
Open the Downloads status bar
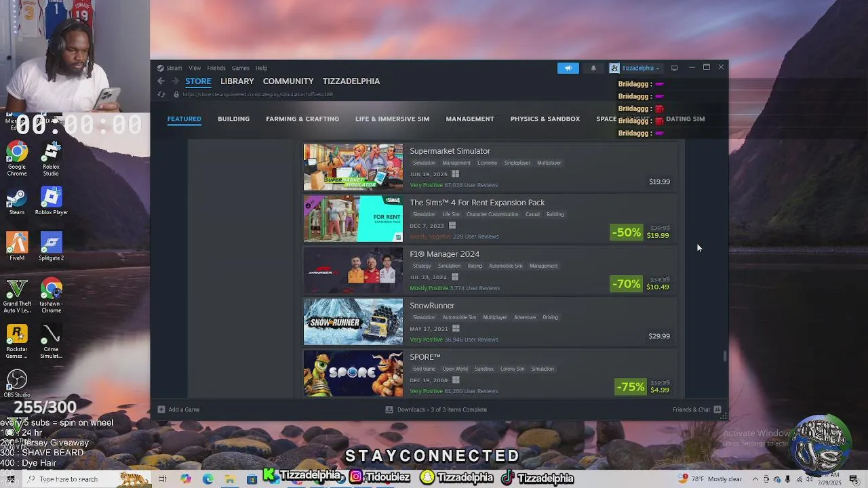(x=436, y=409)
